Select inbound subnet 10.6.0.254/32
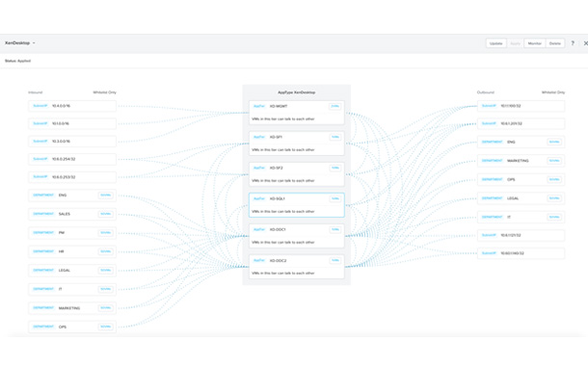Screen dimensions: 588x366 click(72, 159)
